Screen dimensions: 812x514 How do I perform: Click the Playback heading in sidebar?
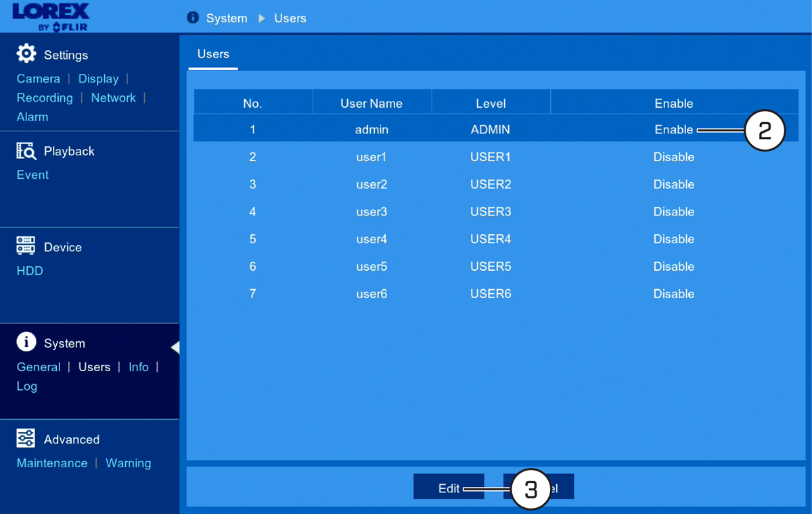[x=69, y=151]
